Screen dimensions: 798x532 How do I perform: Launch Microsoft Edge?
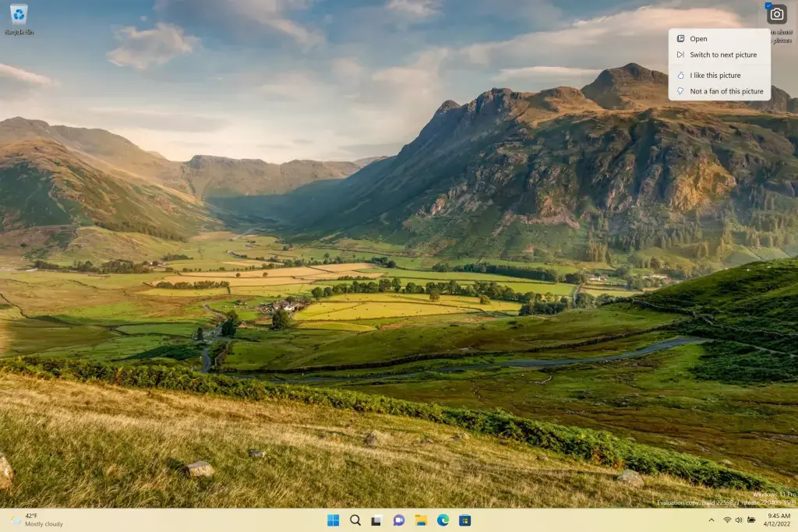pos(443,520)
